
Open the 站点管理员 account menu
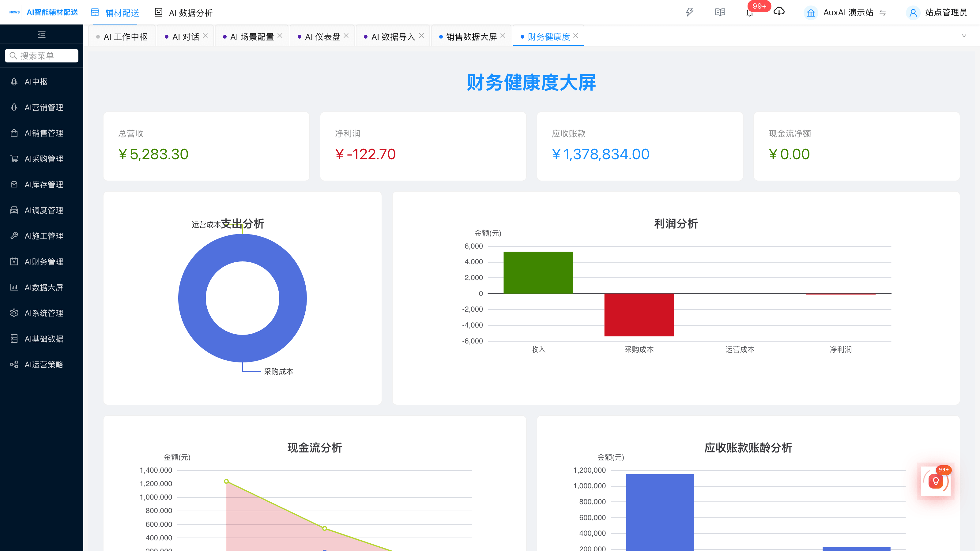(x=937, y=13)
